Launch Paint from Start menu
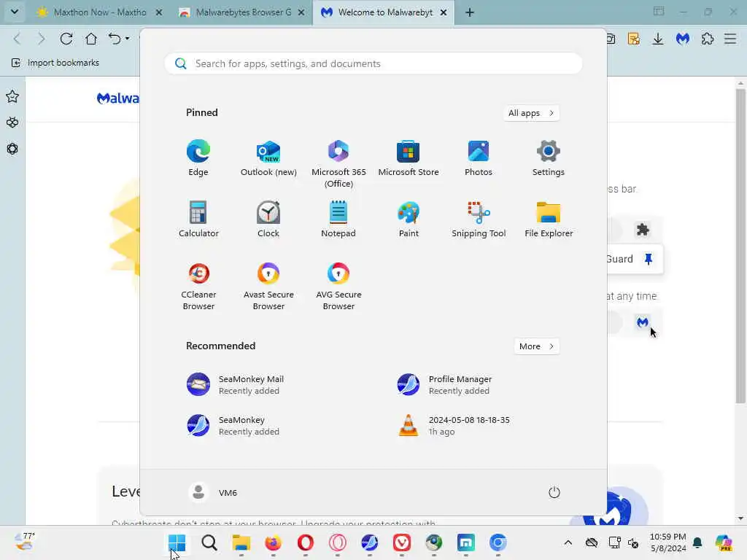 409,219
